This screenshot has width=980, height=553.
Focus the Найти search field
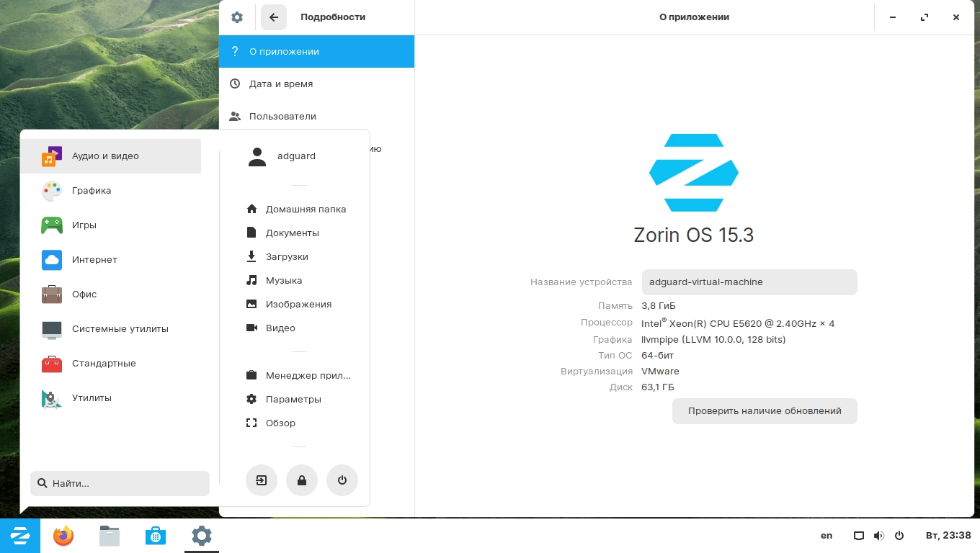pos(120,484)
